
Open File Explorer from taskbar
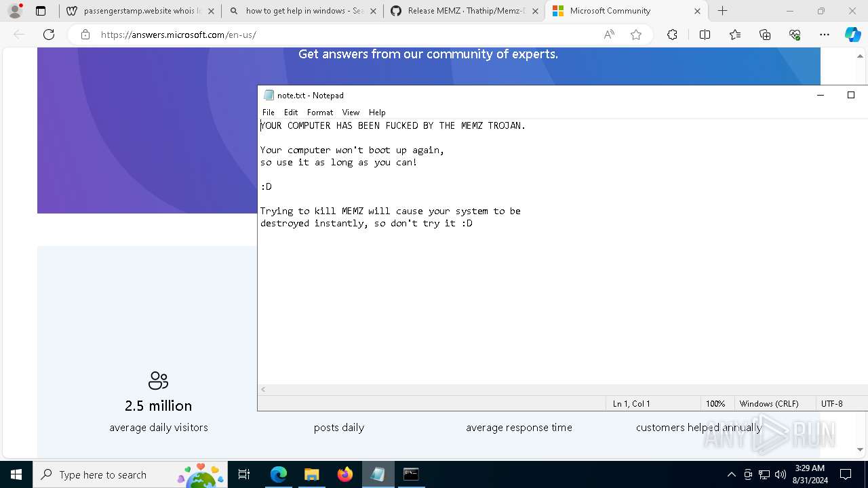point(312,474)
